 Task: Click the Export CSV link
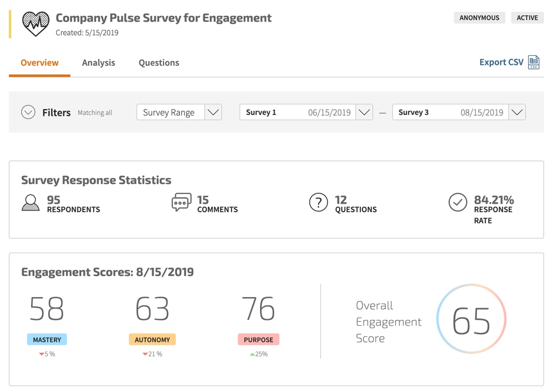pyautogui.click(x=501, y=62)
